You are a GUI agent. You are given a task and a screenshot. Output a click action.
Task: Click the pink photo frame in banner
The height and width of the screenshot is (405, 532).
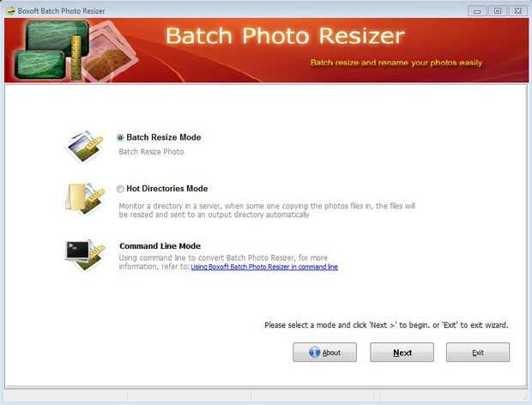click(109, 51)
